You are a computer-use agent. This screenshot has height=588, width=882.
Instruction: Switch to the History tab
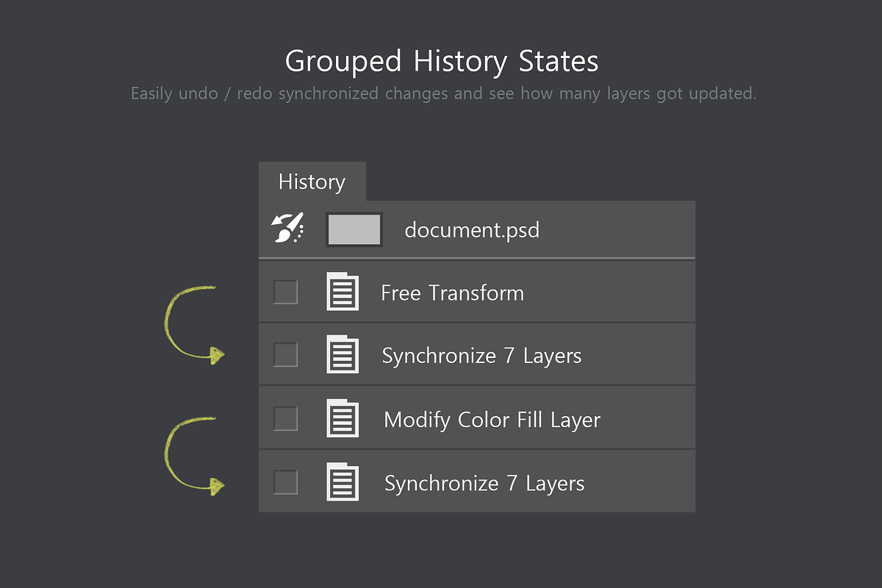pos(312,182)
